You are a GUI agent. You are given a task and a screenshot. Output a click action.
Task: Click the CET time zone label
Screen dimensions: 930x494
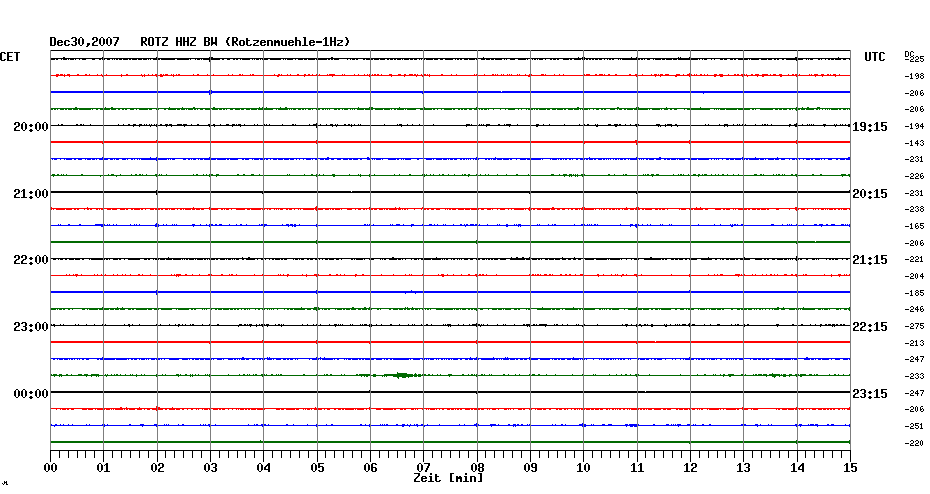(10, 57)
